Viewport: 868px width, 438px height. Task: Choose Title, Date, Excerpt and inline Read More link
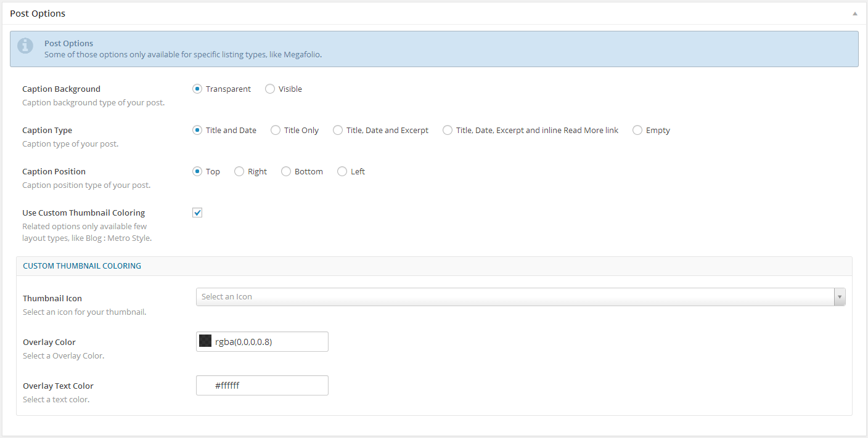pos(447,130)
